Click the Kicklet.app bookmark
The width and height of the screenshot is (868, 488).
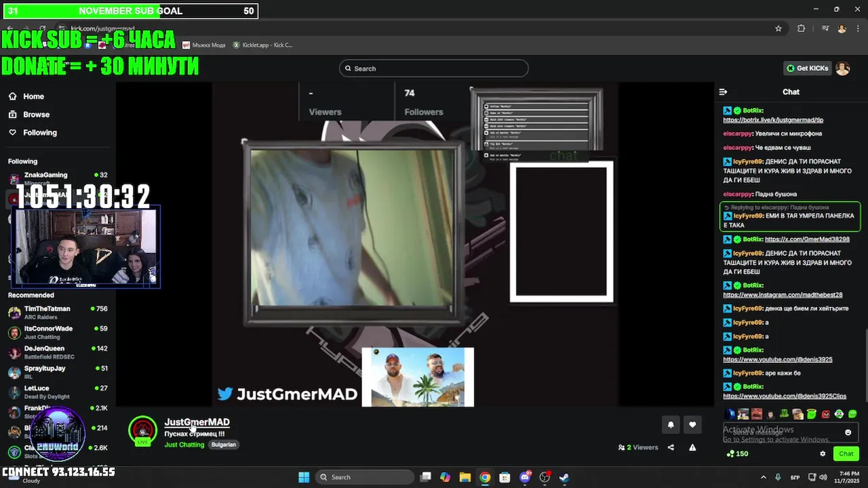(262, 45)
